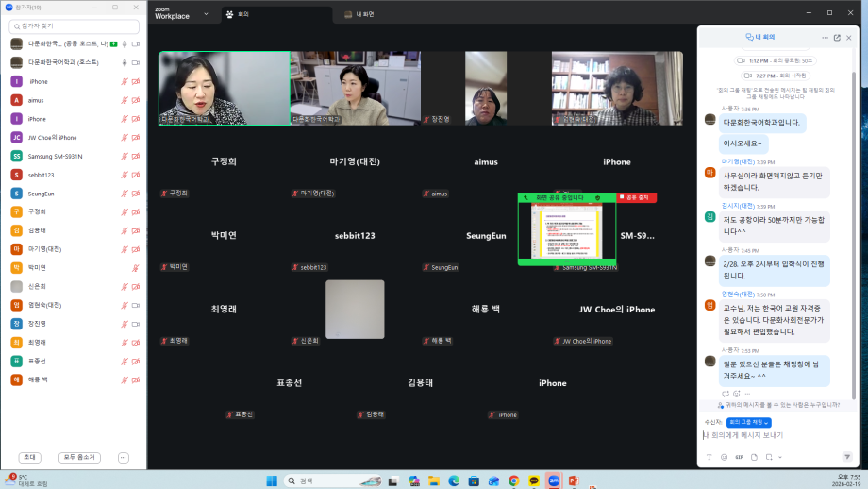Send the chat message with the arrow button
The height and width of the screenshot is (489, 868).
point(847,457)
